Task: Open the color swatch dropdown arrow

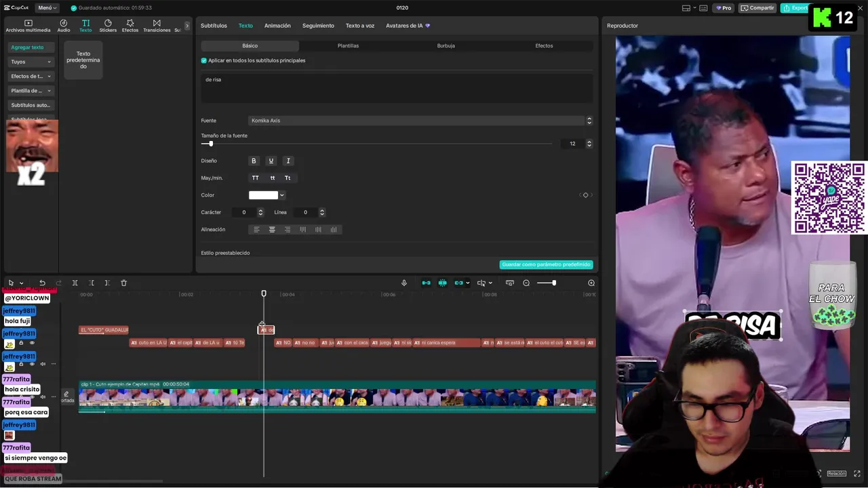Action: 282,195
